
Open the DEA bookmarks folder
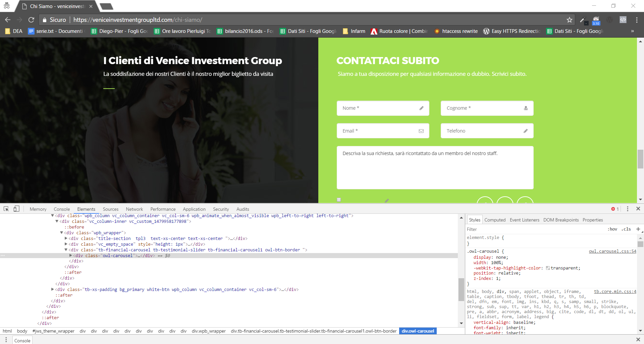click(x=14, y=31)
